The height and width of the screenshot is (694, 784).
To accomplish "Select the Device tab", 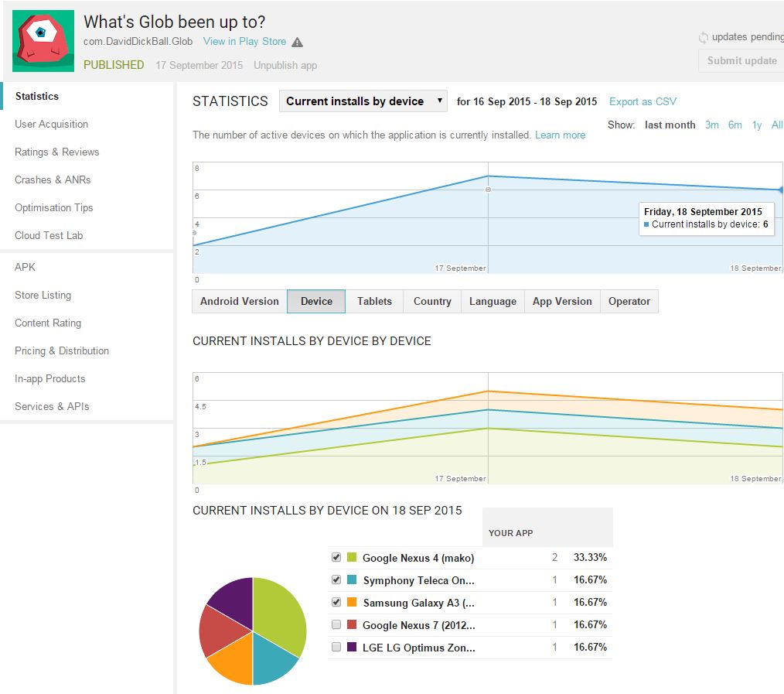I will click(x=316, y=301).
